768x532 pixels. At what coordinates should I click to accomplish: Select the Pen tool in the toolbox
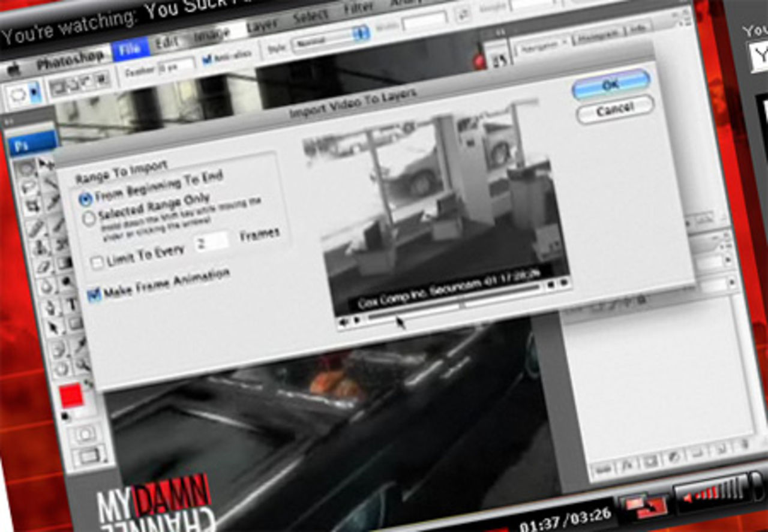[50, 308]
